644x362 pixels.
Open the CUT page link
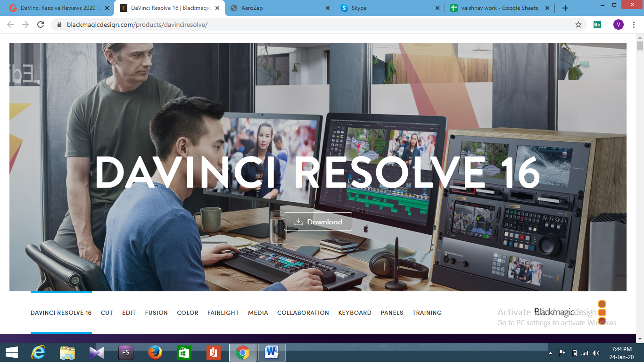107,313
